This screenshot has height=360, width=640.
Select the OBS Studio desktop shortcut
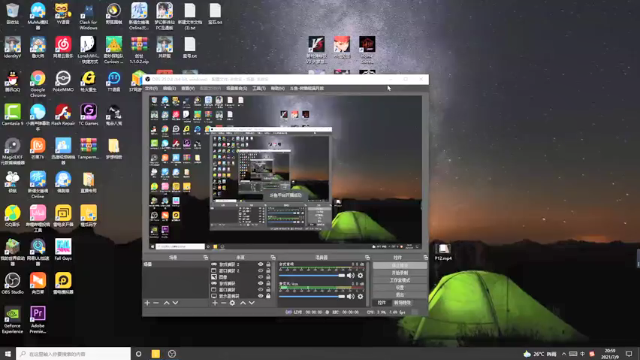click(12, 283)
